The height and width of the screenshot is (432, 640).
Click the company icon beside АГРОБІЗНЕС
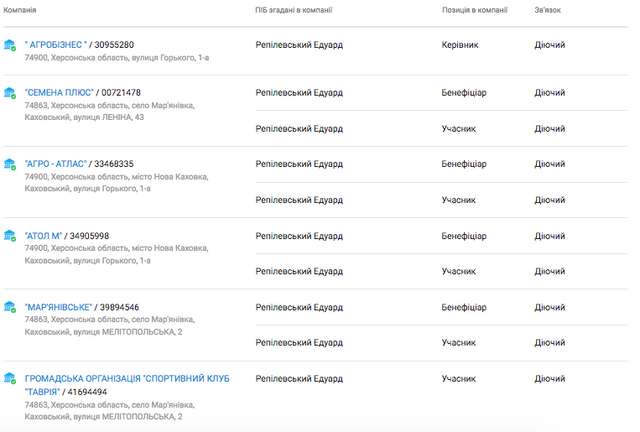tap(10, 46)
